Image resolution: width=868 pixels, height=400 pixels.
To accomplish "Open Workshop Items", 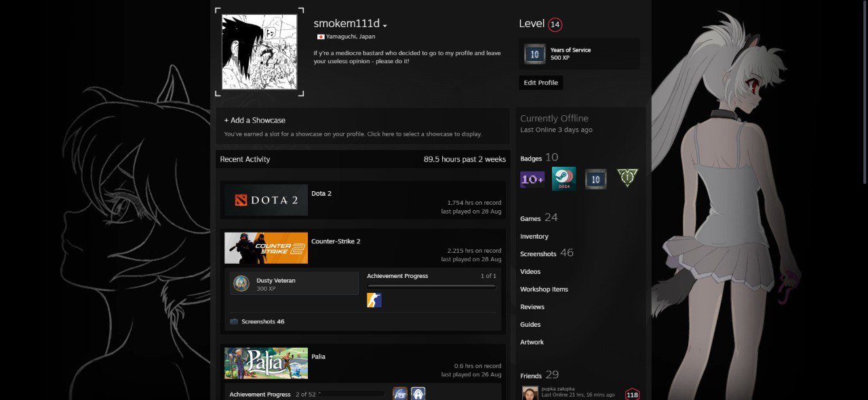I will point(544,289).
